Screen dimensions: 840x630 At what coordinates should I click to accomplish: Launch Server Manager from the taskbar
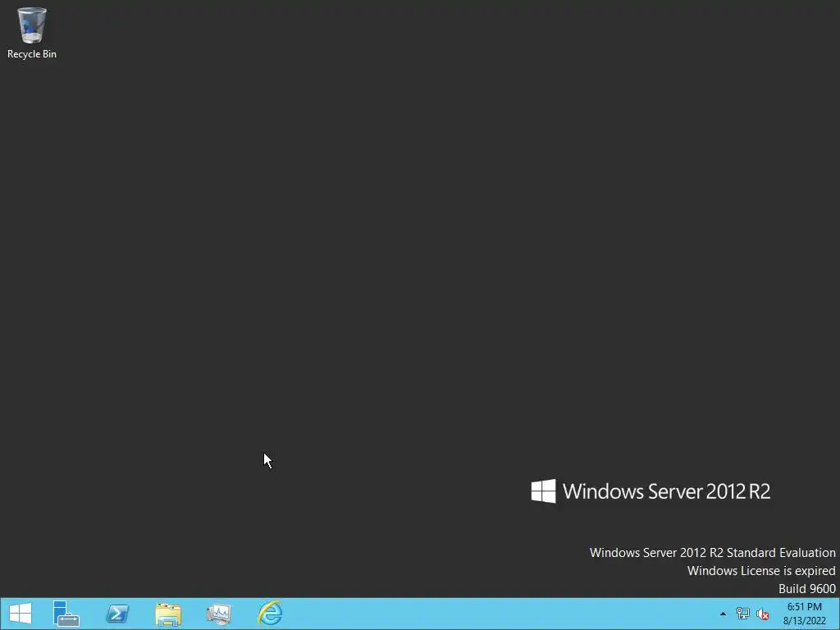pos(66,614)
